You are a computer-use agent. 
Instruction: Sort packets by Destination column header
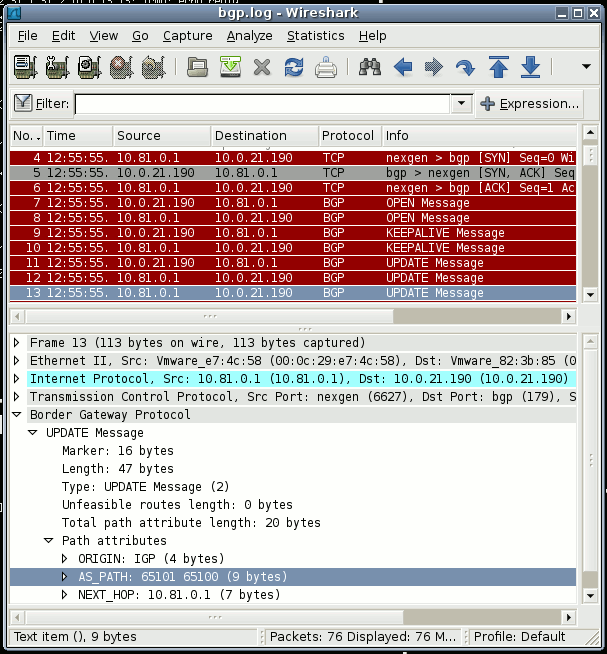(x=264, y=136)
